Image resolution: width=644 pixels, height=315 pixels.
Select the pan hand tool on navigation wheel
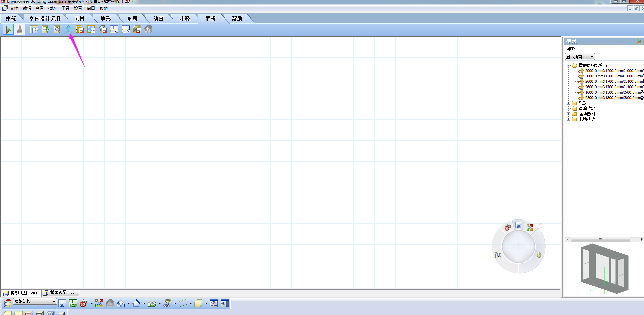539,255
